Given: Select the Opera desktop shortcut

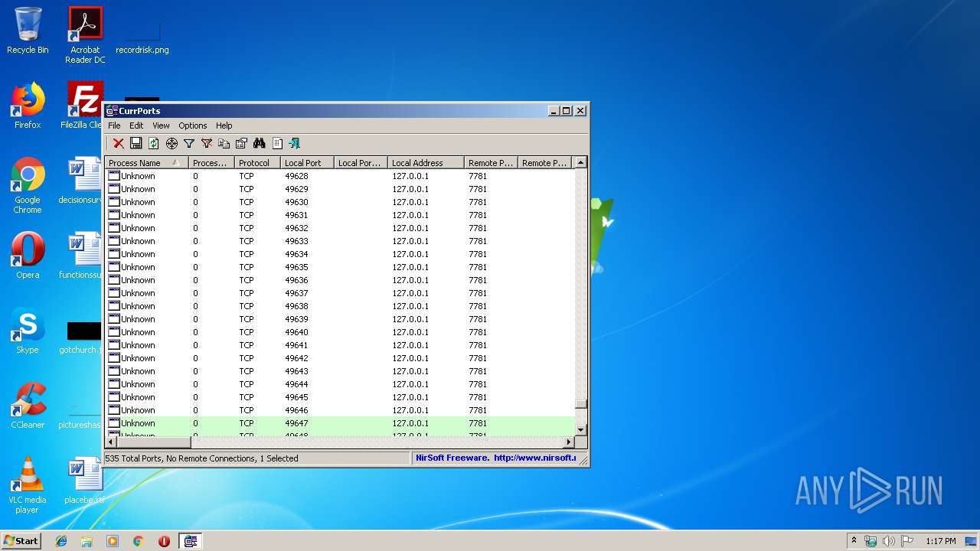Looking at the screenshot, I should tap(28, 256).
